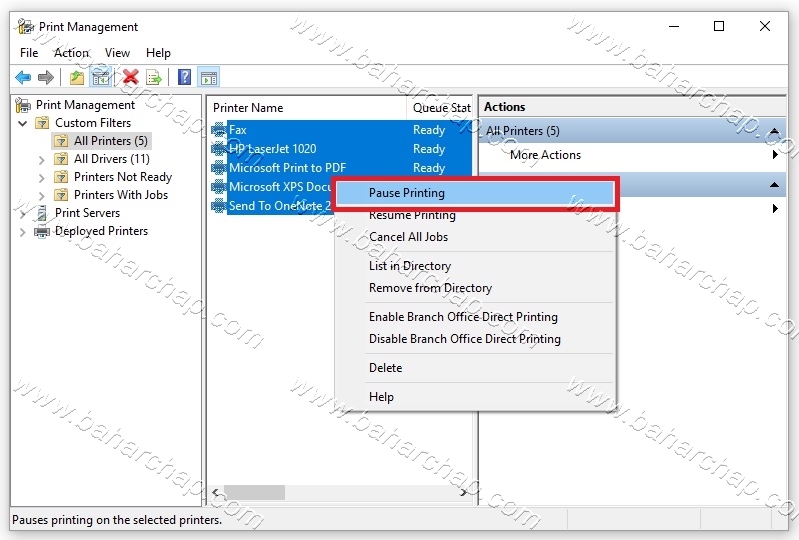The height and width of the screenshot is (540, 799).
Task: Click the Forward arrow toolbar icon
Action: point(46,77)
